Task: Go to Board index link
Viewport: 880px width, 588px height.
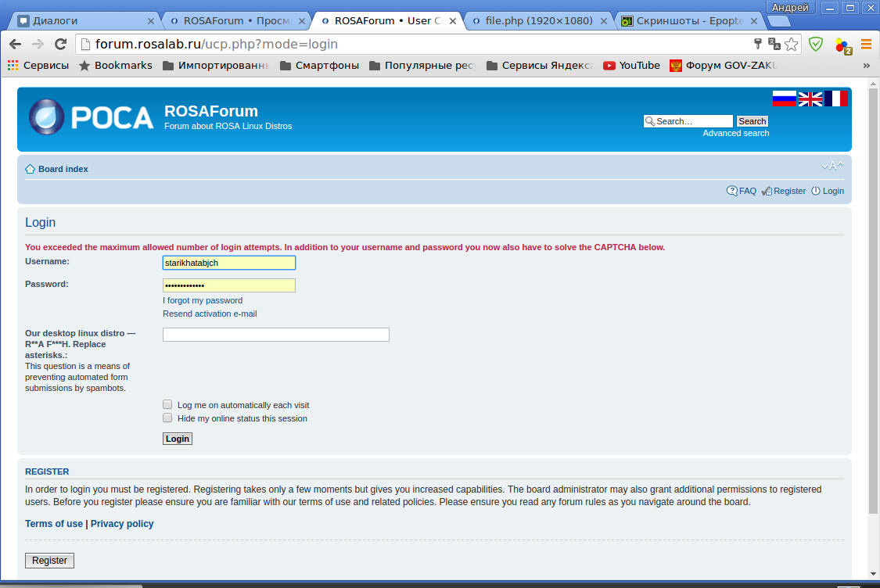Action: coord(63,169)
